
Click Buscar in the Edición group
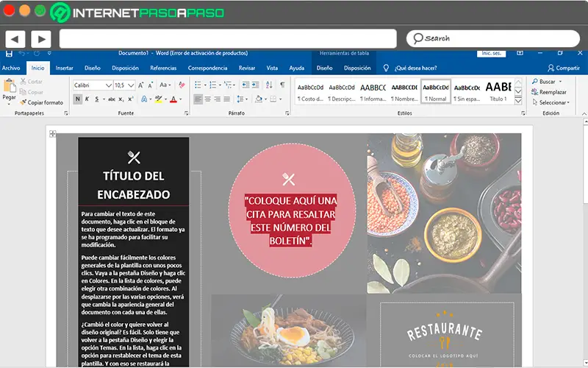(547, 82)
